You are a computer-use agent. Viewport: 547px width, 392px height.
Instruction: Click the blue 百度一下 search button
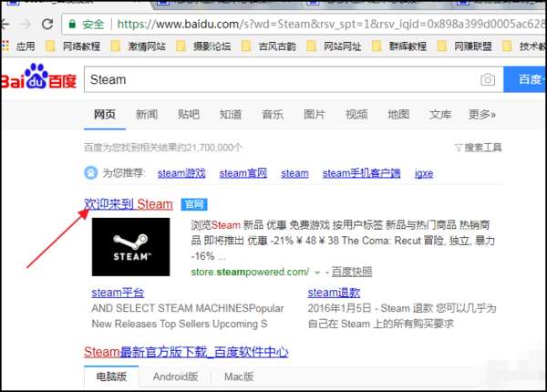524,79
